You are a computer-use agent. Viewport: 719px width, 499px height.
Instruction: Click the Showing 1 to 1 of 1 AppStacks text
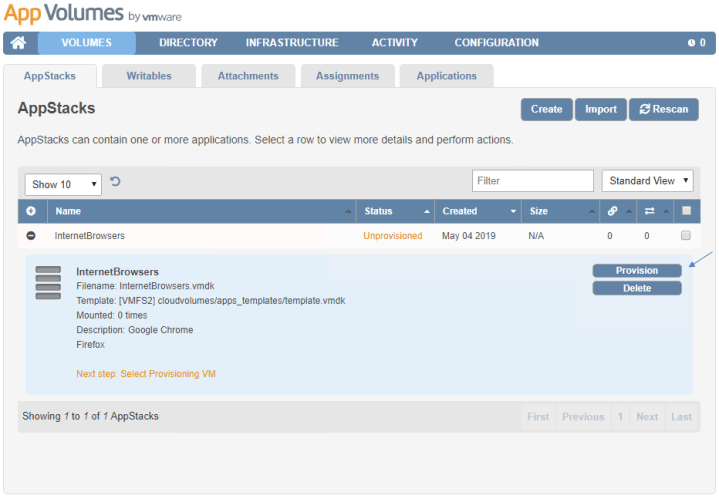point(90,416)
